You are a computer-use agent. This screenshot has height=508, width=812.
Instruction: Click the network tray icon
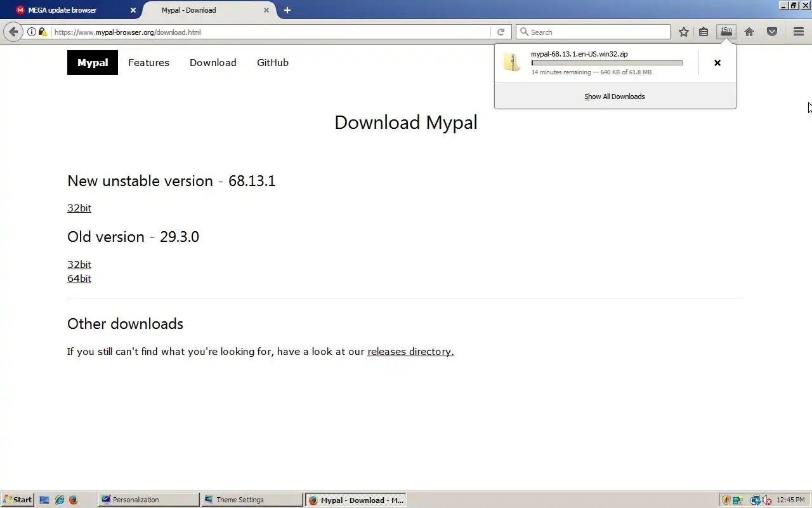click(755, 500)
